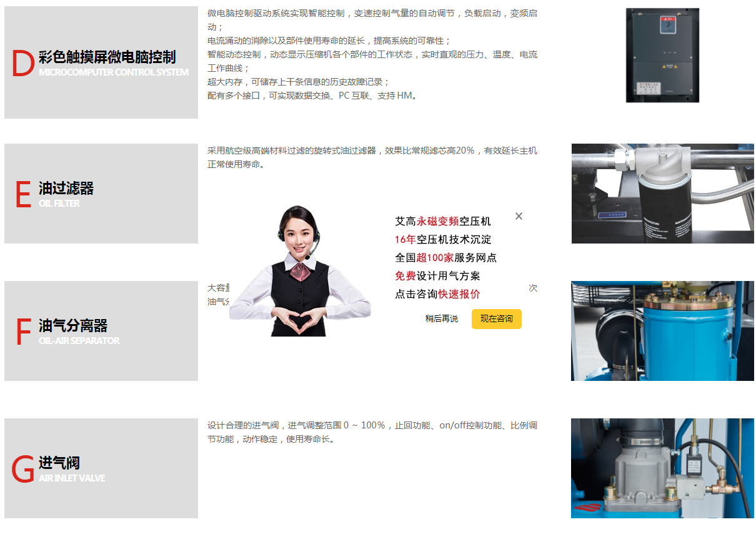This screenshot has height=552, width=756.
Task: Click the red letter D icon
Action: point(22,64)
